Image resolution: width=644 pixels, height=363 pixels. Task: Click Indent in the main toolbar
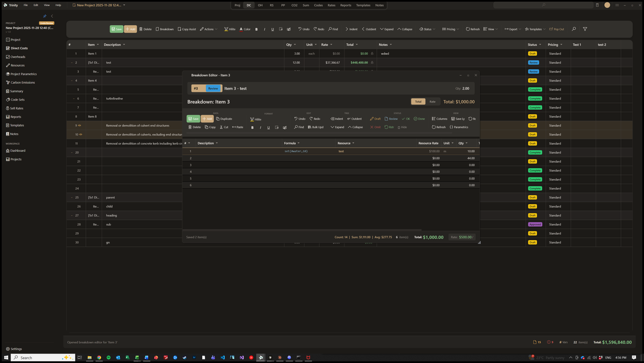click(x=352, y=29)
